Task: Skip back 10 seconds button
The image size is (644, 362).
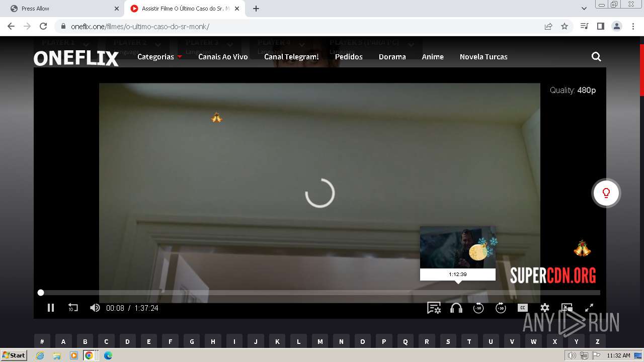Action: pos(478,308)
